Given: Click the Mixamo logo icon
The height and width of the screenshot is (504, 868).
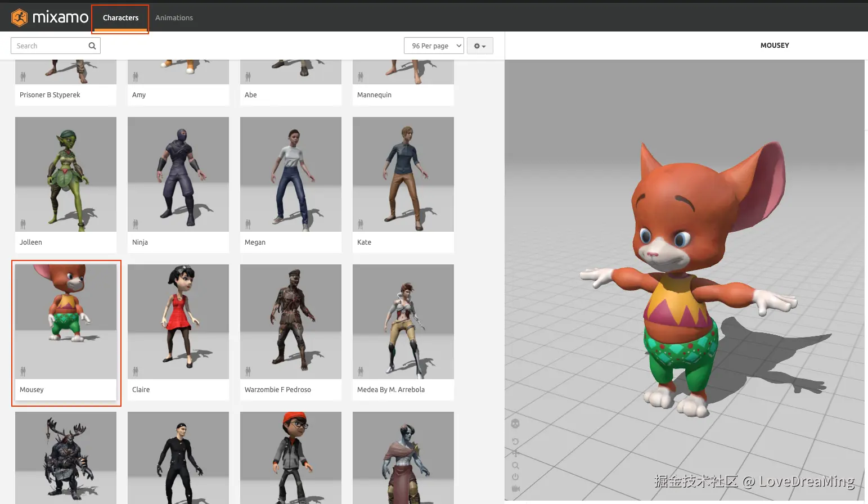Looking at the screenshot, I should pyautogui.click(x=19, y=17).
